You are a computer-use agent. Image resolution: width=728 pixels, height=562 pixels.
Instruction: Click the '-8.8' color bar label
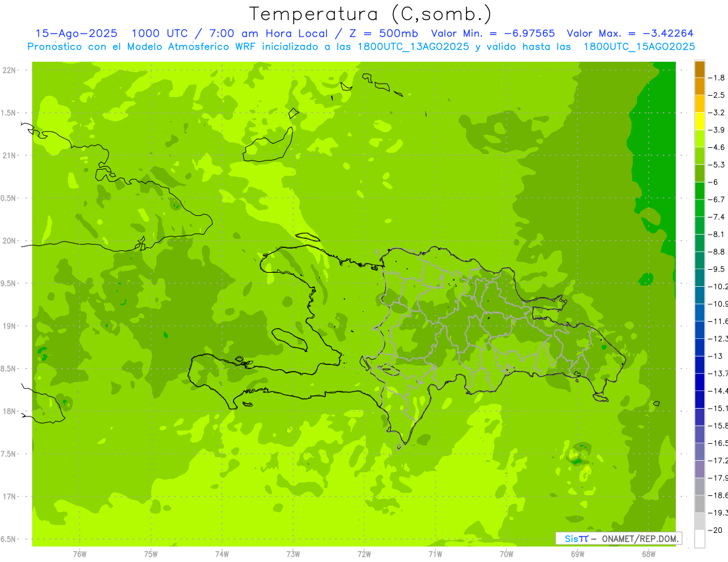(718, 252)
